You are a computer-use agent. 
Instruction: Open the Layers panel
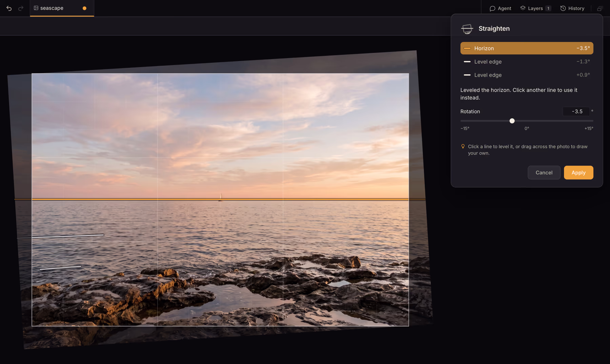pyautogui.click(x=535, y=8)
